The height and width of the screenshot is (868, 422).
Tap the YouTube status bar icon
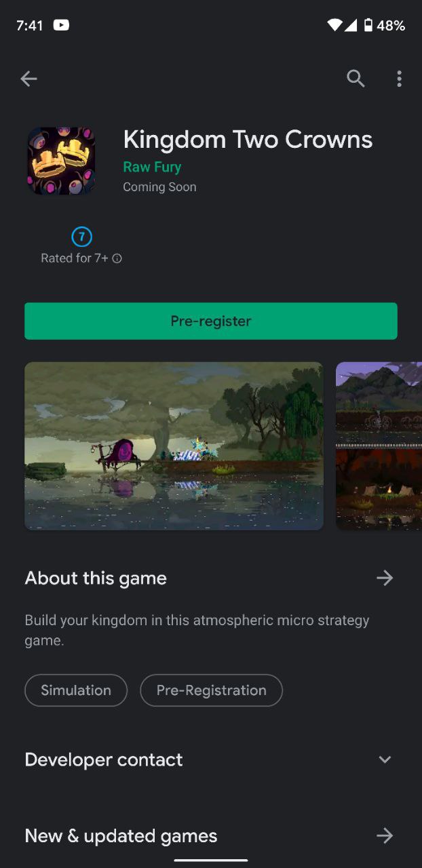61,25
